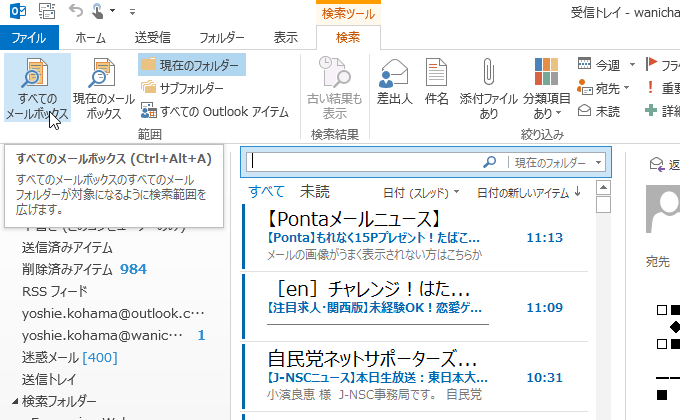Click the green plus 詳細 filter
The image size is (680, 420).
(651, 110)
